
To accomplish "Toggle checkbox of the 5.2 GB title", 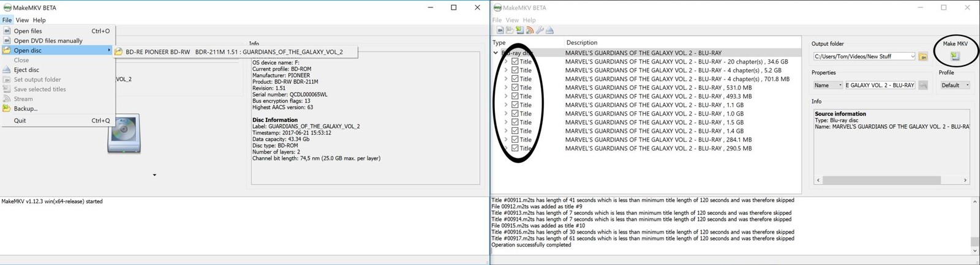I will pyautogui.click(x=515, y=70).
